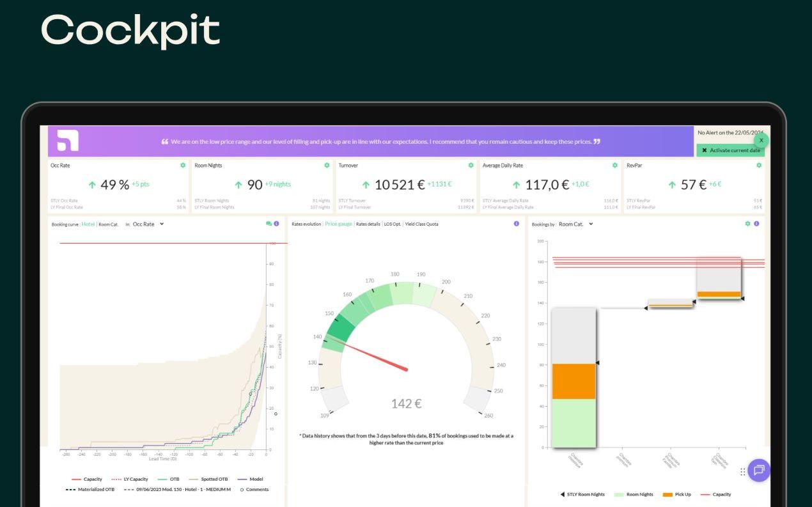Expand the Occ Rate dropdown in booking curve
The height and width of the screenshot is (507, 812).
148,224
